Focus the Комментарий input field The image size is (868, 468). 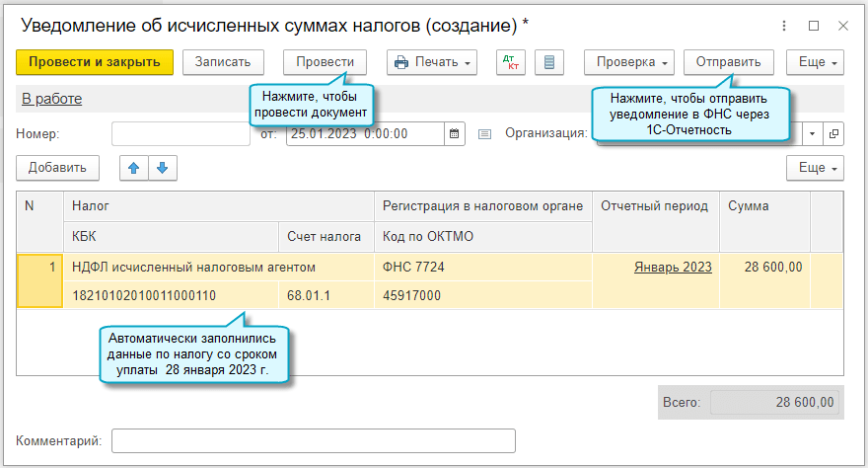pos(314,440)
